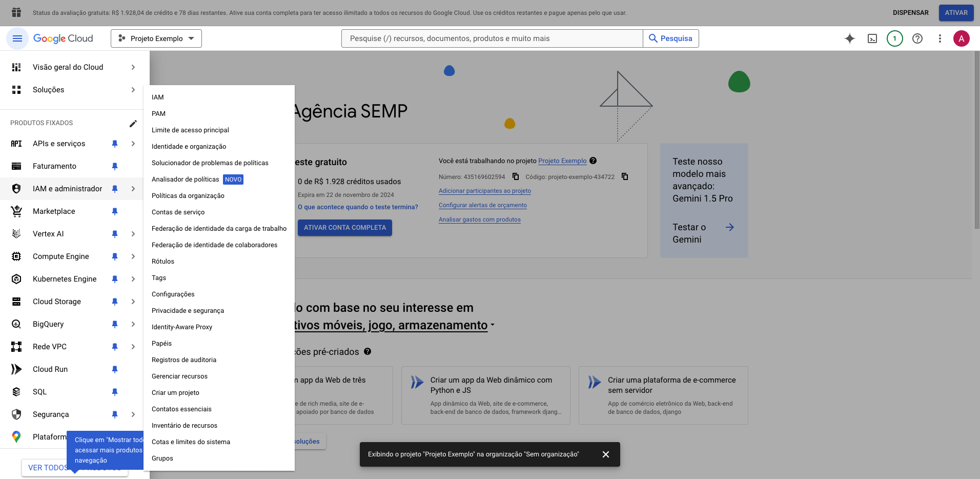This screenshot has height=479, width=980.
Task: Activate Cloud Shell terminal icon
Action: pos(872,38)
